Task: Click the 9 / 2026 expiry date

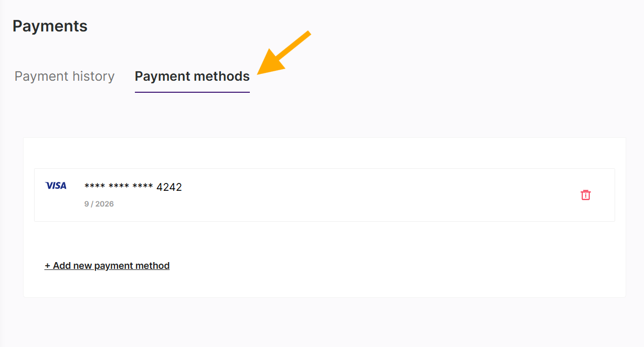Action: (99, 204)
